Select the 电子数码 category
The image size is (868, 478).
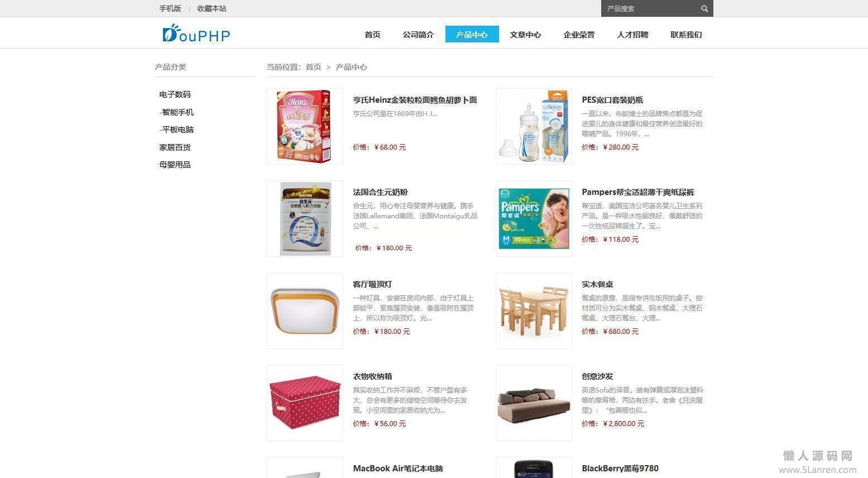click(x=175, y=94)
